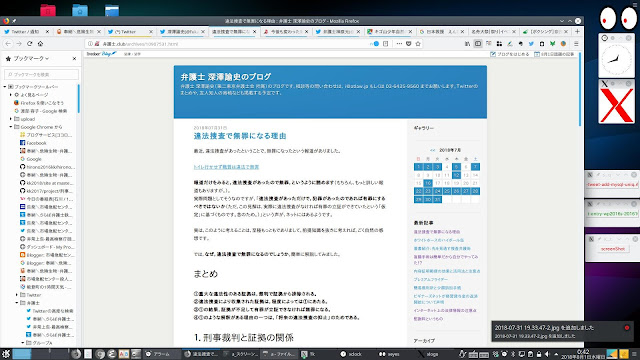The height and width of the screenshot is (360, 640).
Task: Expand the upload bookmark folder
Action: [11, 119]
